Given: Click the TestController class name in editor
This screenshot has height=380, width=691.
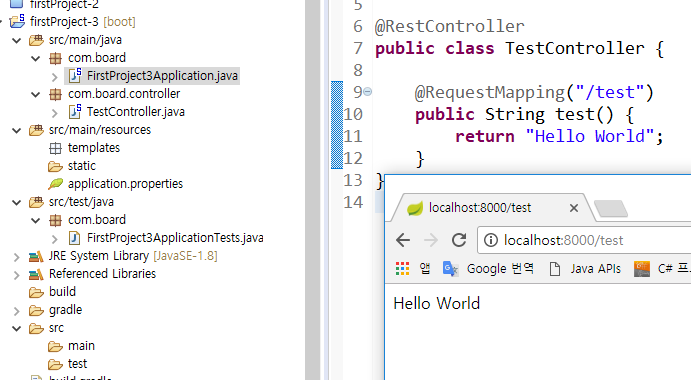Looking at the screenshot, I should click(x=574, y=48).
